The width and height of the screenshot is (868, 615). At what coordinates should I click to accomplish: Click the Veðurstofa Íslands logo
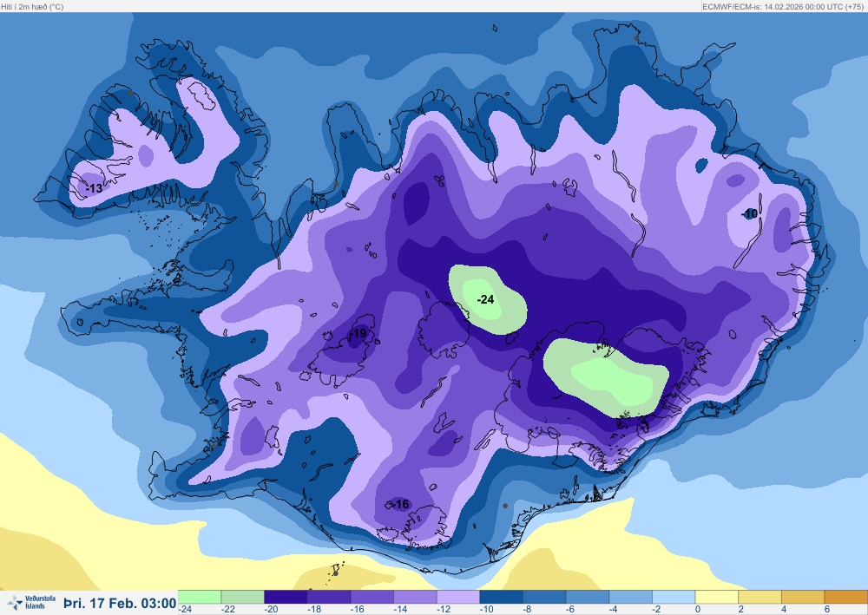[32, 602]
